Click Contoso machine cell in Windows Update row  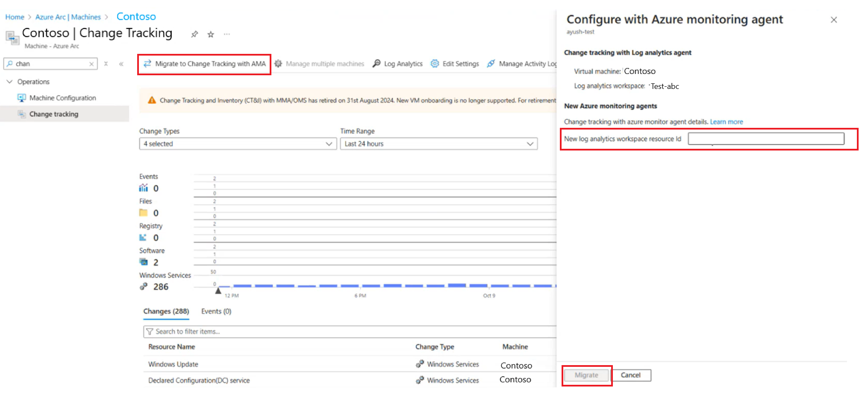pos(516,366)
